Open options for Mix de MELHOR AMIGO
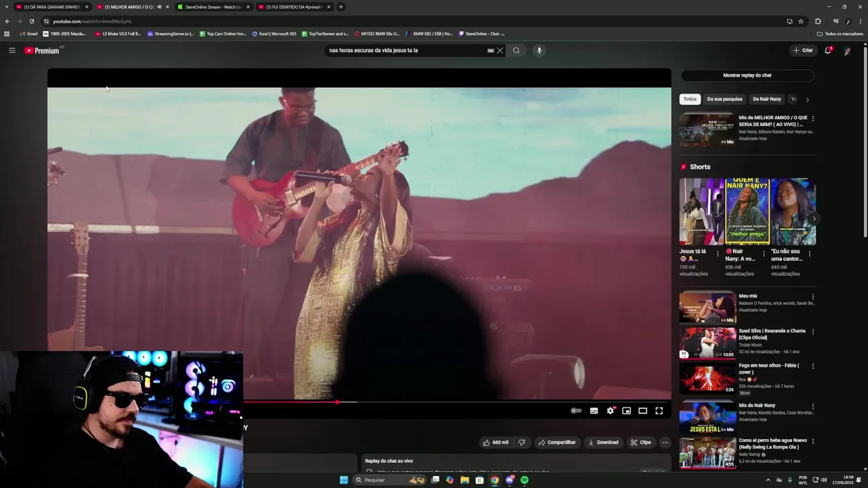The image size is (868, 488). click(x=813, y=119)
